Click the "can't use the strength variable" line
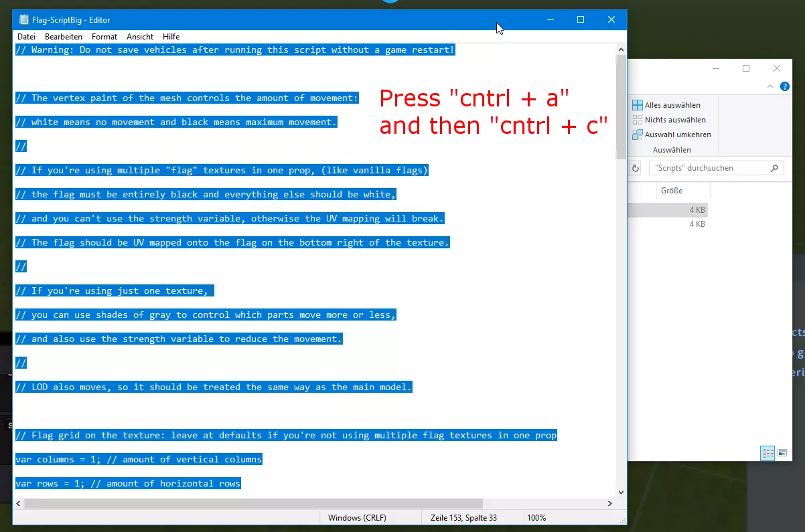Screen dimensions: 805x532 coord(230,218)
